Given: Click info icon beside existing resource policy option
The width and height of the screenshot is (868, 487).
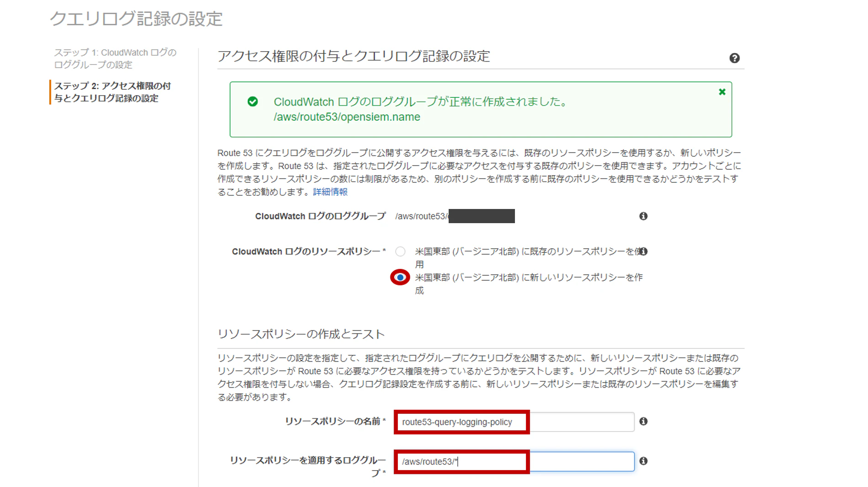Looking at the screenshot, I should pyautogui.click(x=643, y=251).
